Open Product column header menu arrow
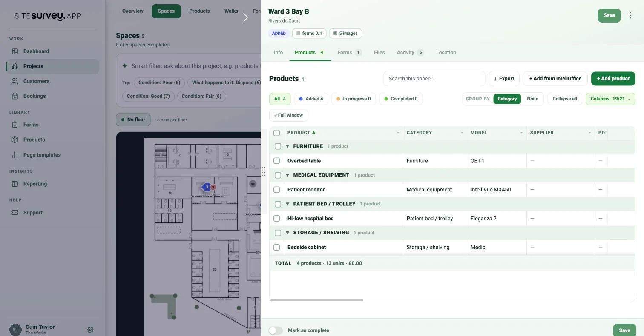The height and width of the screenshot is (336, 644). (x=398, y=133)
